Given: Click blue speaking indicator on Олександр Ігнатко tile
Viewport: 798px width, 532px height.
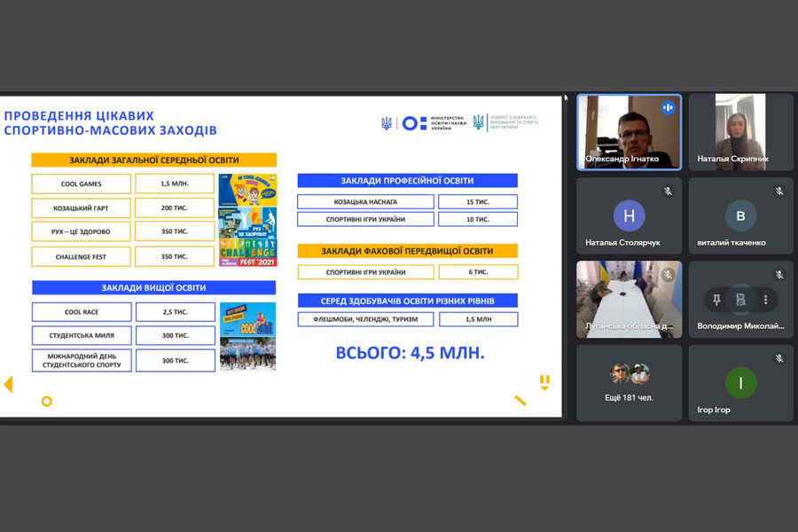Looking at the screenshot, I should click(668, 107).
